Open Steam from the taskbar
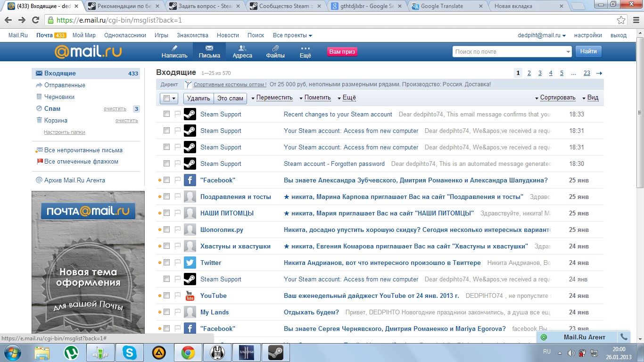Screen dimensions: 644x362 coord(275,353)
